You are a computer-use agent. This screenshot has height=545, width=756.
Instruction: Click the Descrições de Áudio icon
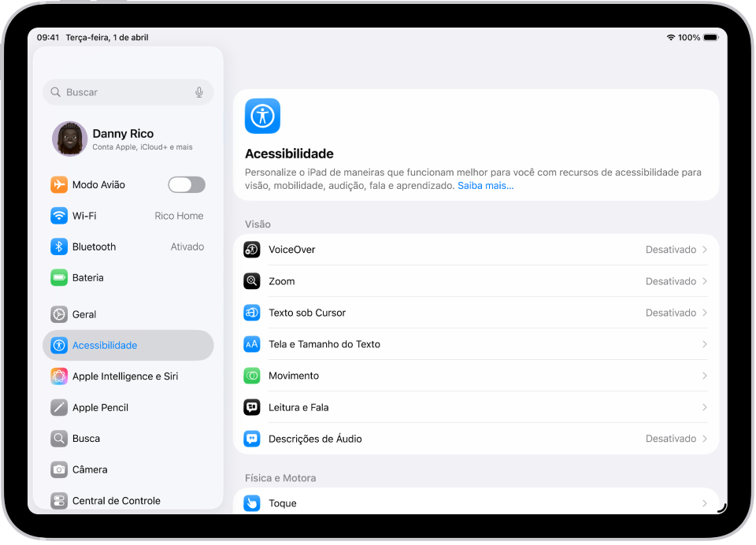252,439
